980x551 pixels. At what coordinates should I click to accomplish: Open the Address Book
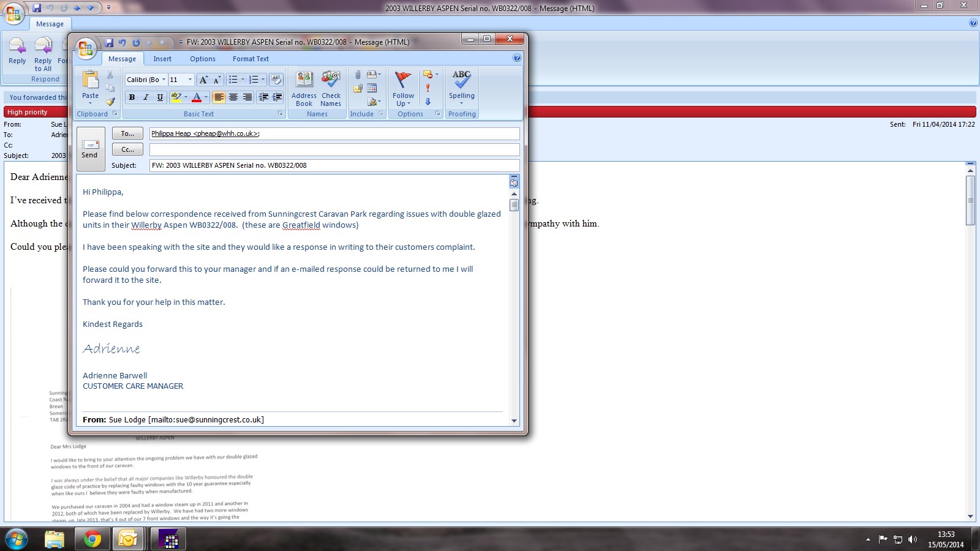click(304, 88)
